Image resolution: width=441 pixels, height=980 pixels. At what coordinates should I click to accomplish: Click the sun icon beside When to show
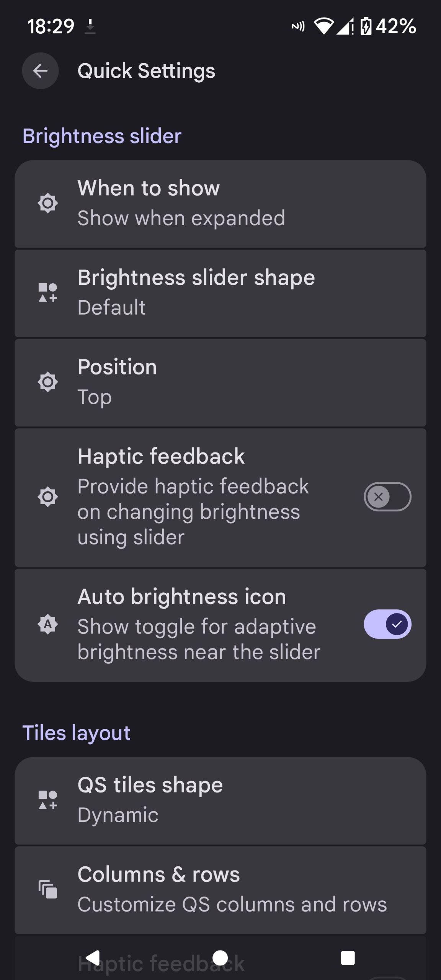48,203
